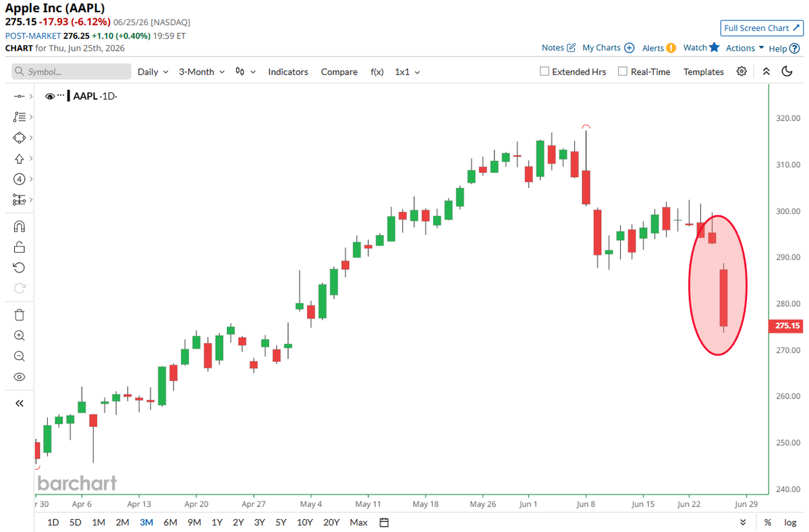The width and height of the screenshot is (809, 532).
Task: Select the 10Y time range
Action: point(305,522)
